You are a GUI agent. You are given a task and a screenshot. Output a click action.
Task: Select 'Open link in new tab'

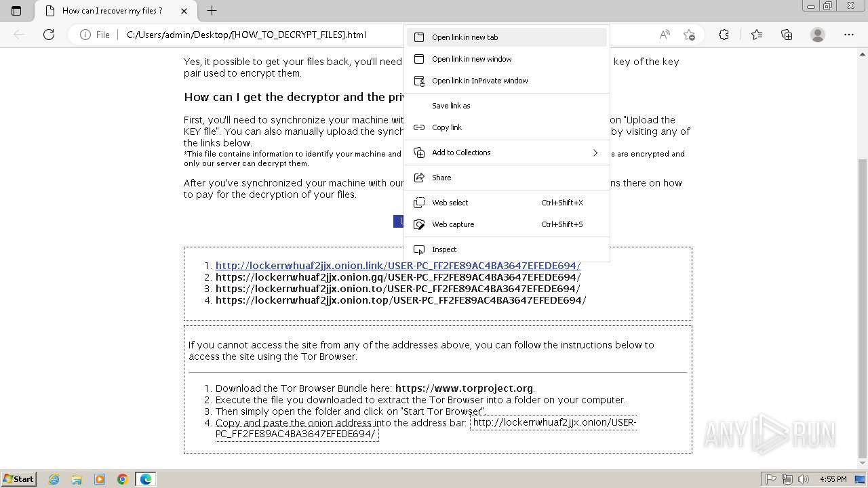pyautogui.click(x=507, y=37)
